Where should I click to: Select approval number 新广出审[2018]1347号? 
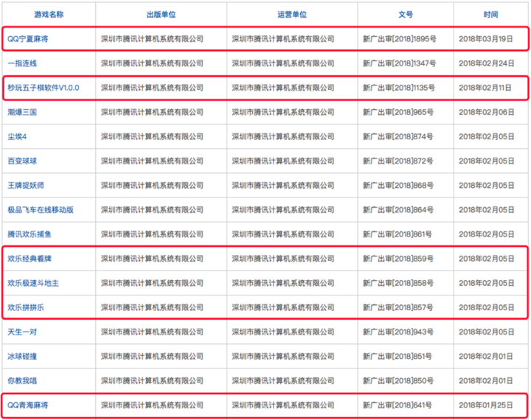pyautogui.click(x=400, y=63)
